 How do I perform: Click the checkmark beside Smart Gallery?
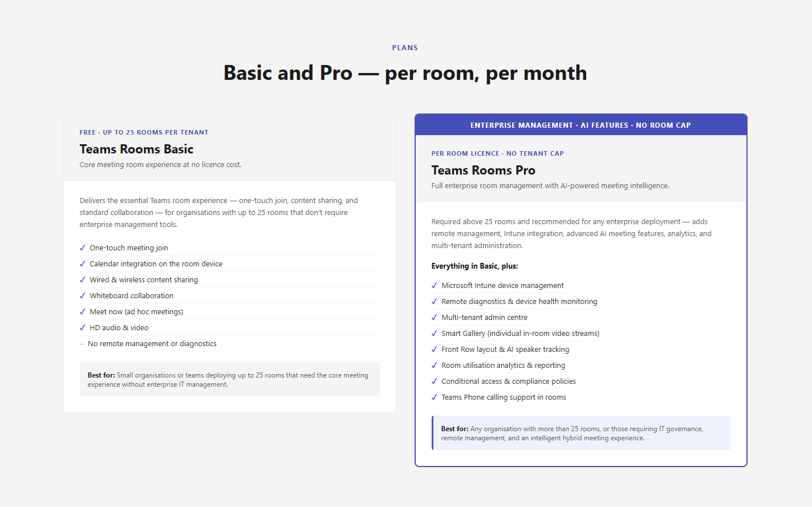tap(435, 334)
